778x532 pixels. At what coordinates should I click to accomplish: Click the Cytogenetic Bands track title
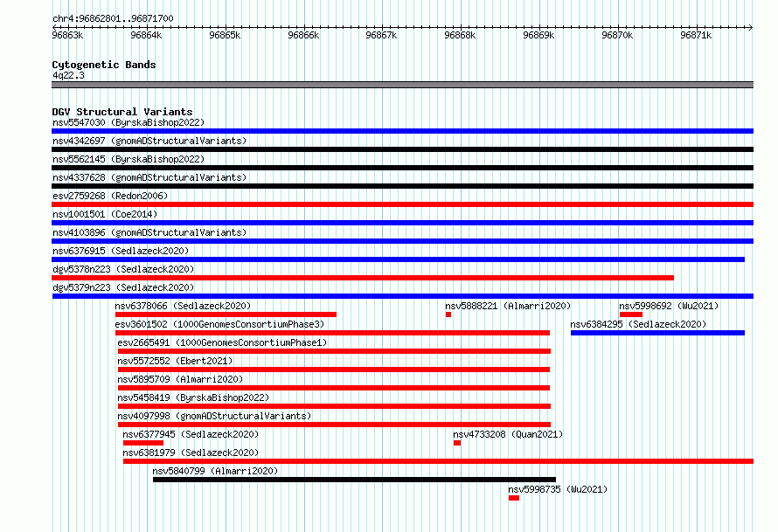pos(104,65)
